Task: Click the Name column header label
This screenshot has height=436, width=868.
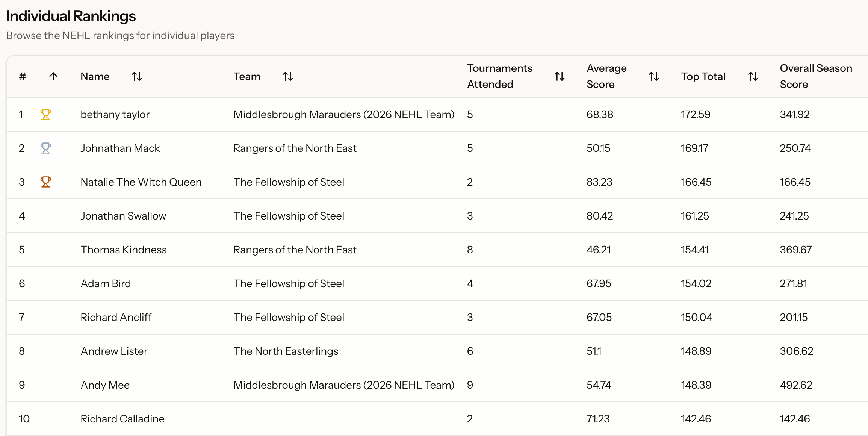Action: click(x=95, y=77)
